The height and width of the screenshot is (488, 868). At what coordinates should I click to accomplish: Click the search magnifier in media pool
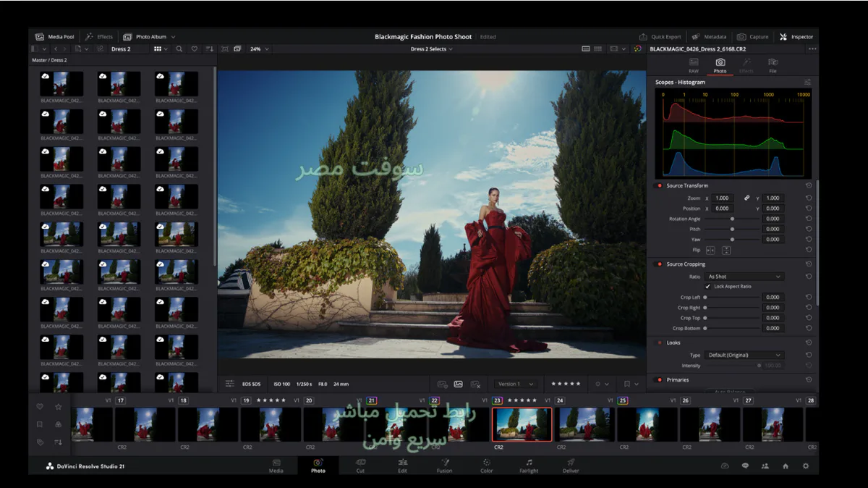tap(179, 49)
